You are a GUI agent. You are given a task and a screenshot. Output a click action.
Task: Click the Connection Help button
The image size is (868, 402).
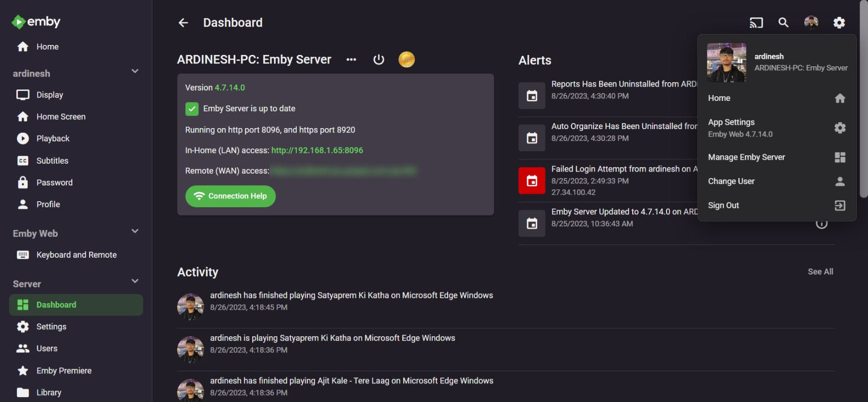[x=230, y=196]
